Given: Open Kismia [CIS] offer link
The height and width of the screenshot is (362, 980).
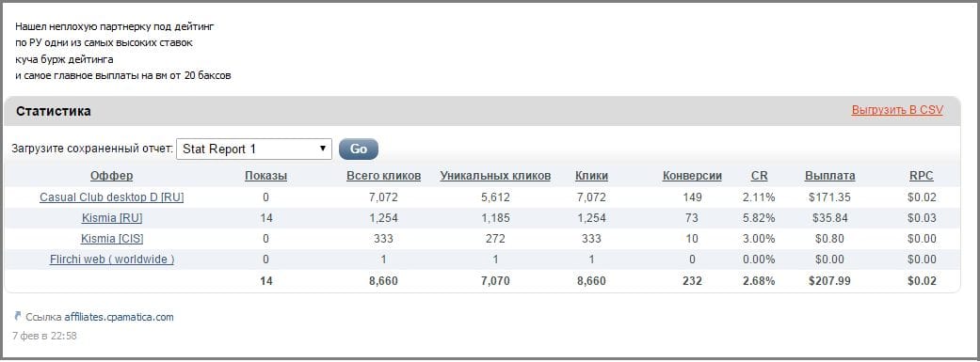Looking at the screenshot, I should click(112, 239).
